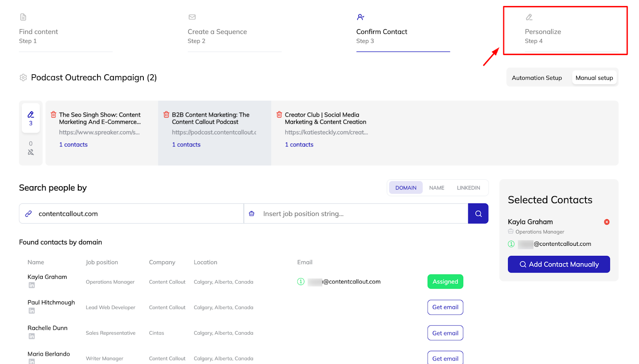Viewport: 639px width, 364px height.
Task: Open campaign settings gear icon
Action: click(23, 77)
